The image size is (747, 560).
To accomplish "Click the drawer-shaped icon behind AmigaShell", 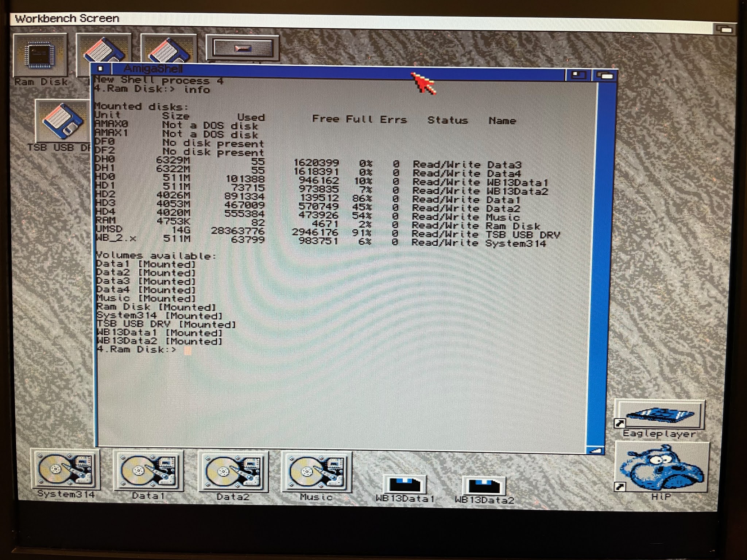I will click(242, 47).
